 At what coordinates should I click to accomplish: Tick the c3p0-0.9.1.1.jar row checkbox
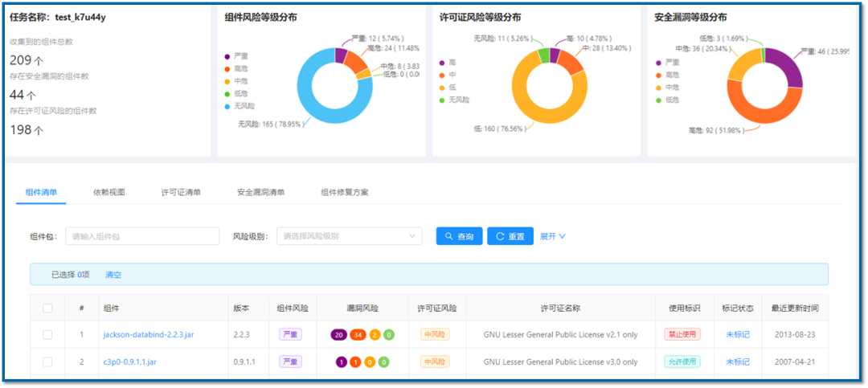tap(47, 361)
